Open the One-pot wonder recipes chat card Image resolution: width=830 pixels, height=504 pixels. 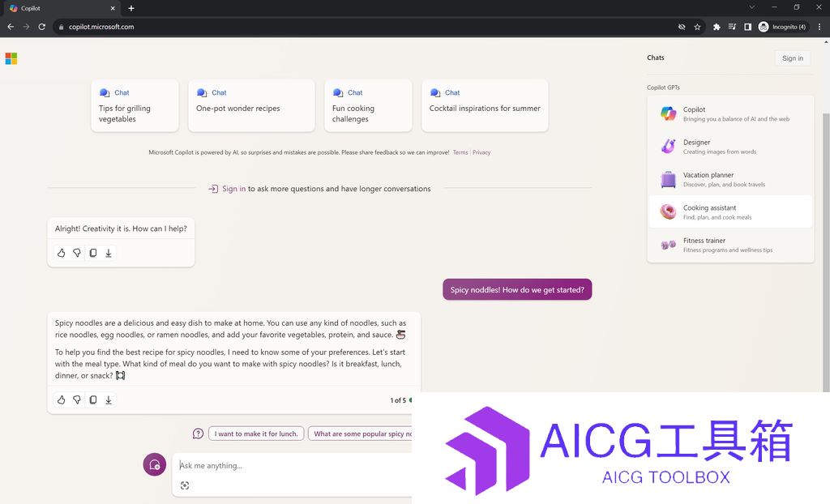[x=251, y=106]
